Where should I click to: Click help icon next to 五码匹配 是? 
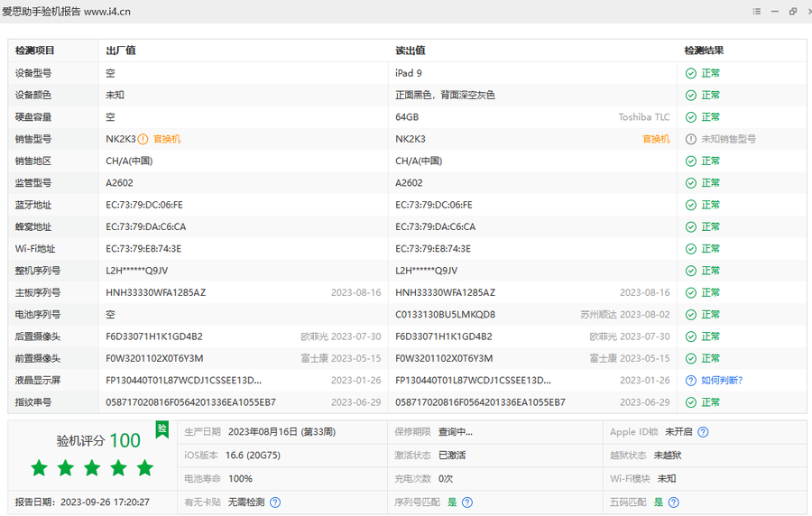[673, 502]
